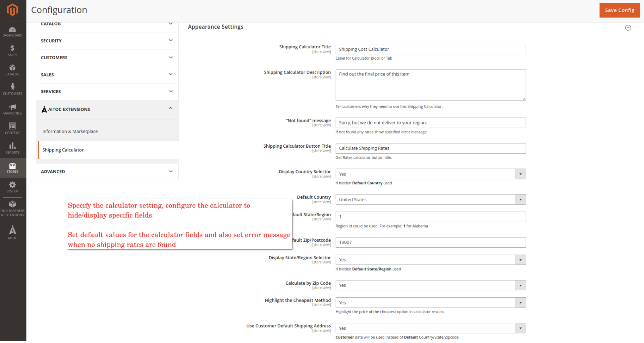Click the Configuration page title
This screenshot has width=644, height=343.
click(x=59, y=10)
